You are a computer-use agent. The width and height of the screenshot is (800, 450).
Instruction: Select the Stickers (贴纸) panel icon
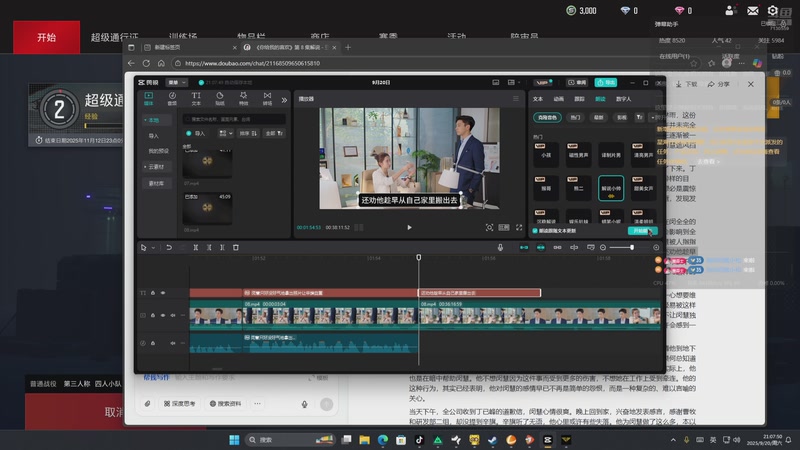(x=219, y=98)
